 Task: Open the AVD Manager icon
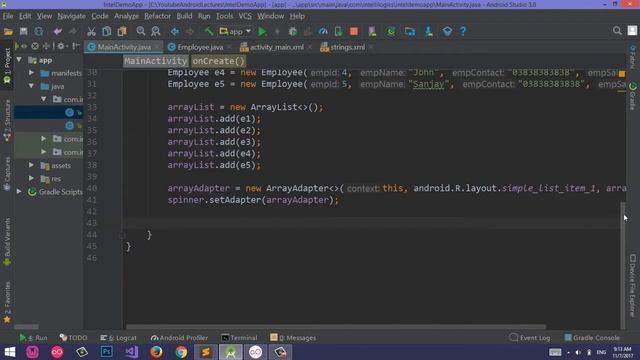tap(372, 31)
